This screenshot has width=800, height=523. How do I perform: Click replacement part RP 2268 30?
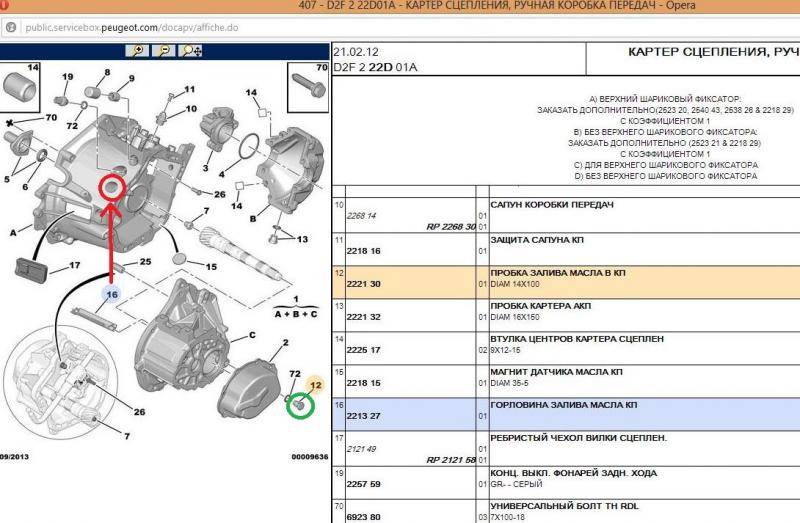point(450,227)
